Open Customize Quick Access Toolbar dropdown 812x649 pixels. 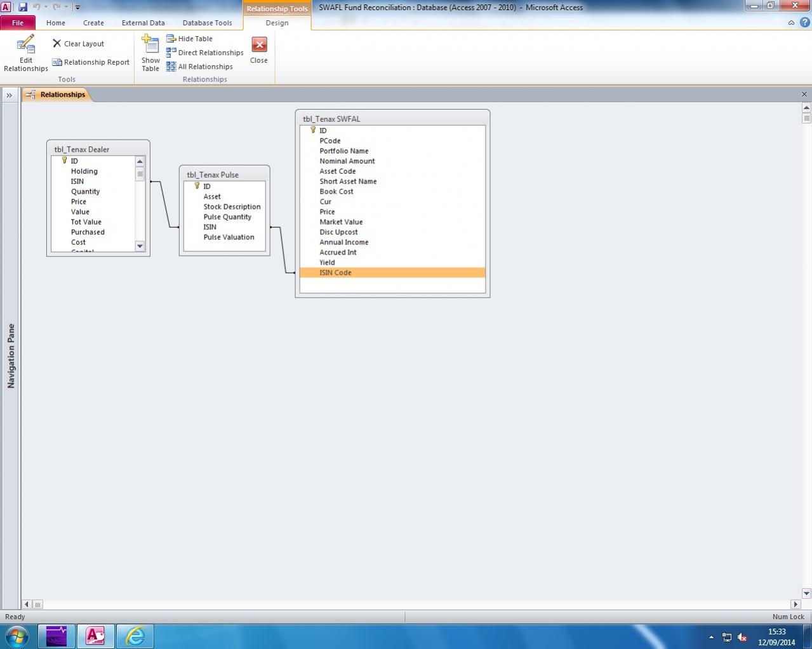click(77, 8)
